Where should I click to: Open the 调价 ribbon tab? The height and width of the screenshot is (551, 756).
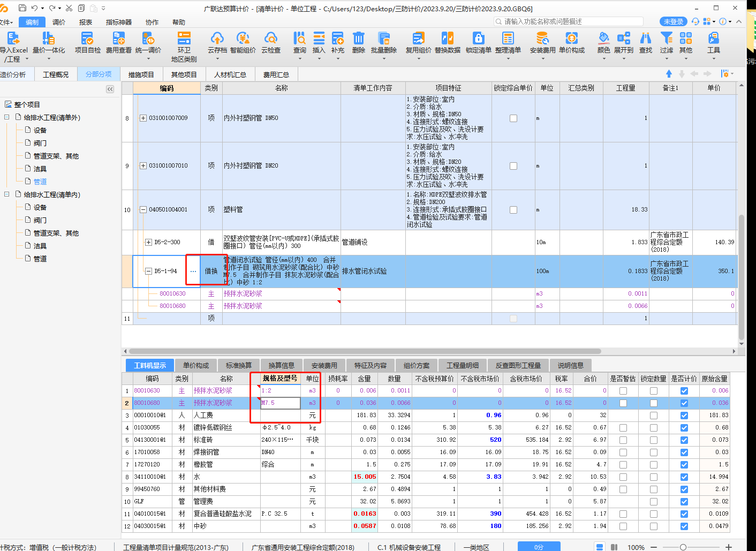[59, 22]
